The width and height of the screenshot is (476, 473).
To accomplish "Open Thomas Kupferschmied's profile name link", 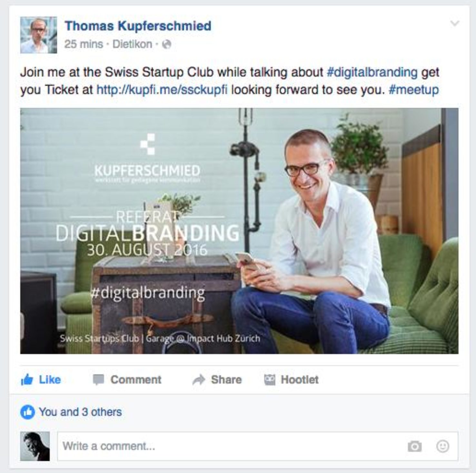I will point(138,25).
